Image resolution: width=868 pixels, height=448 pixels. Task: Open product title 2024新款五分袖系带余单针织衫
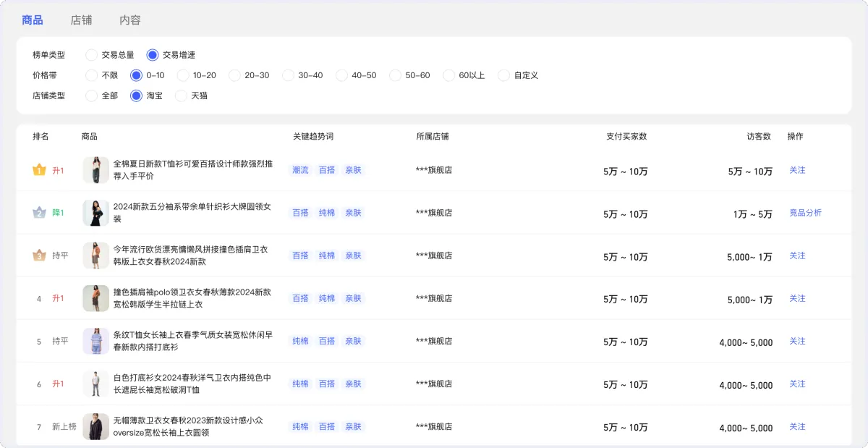192,213
